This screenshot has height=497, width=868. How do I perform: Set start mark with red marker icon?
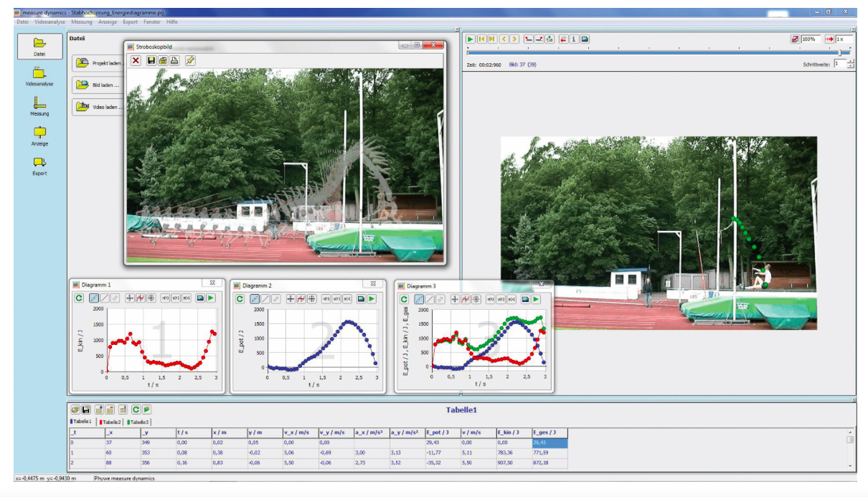coord(528,39)
